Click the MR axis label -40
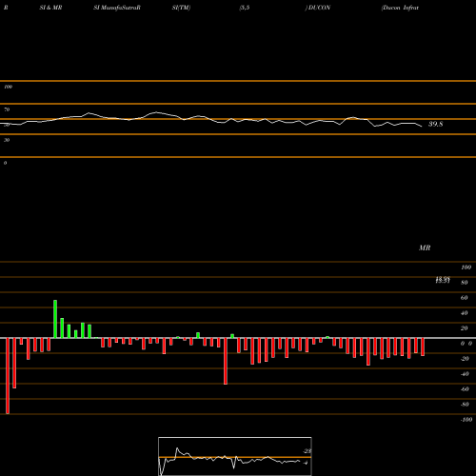 tap(465, 374)
